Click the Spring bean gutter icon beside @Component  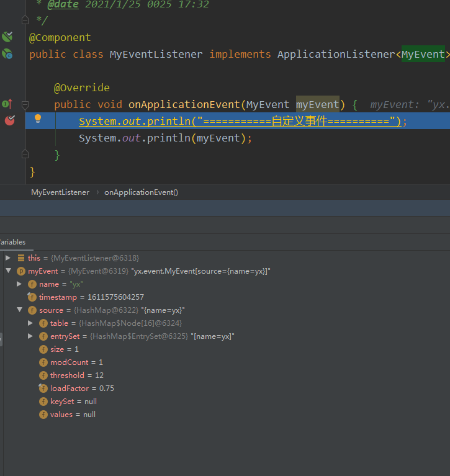click(x=7, y=37)
